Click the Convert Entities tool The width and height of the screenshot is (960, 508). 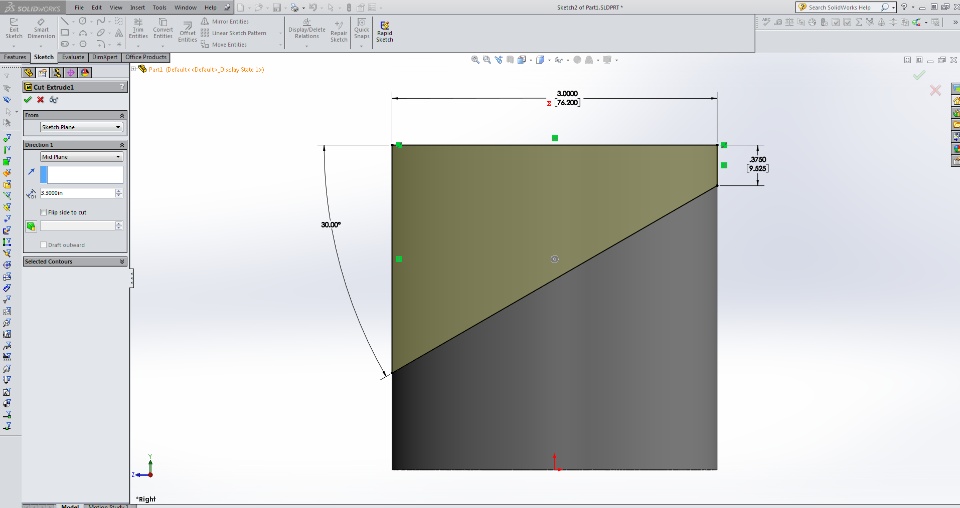click(163, 29)
